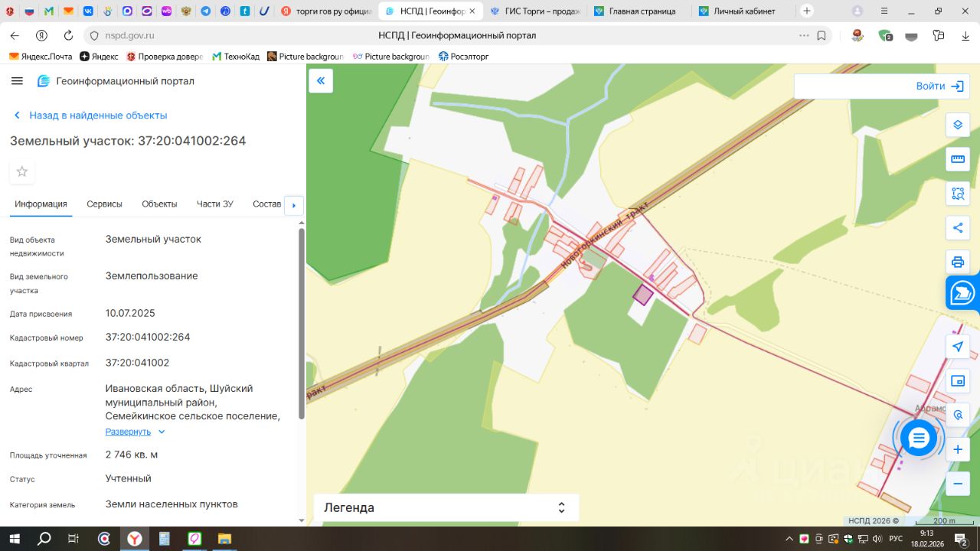Reload the current browser page

click(68, 36)
